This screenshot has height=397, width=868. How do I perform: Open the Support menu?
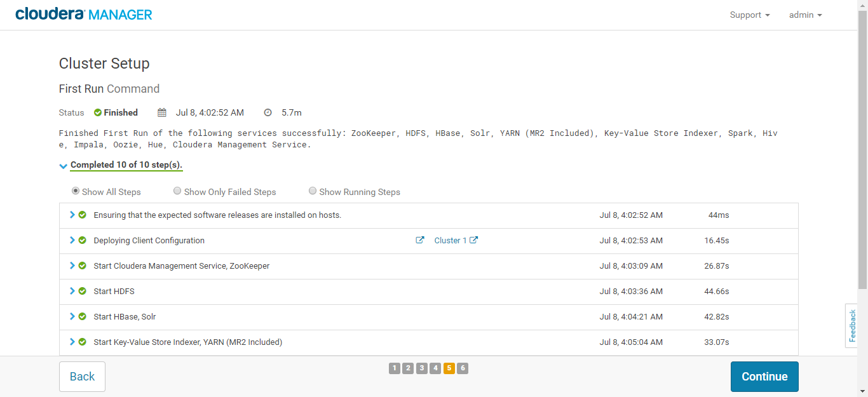tap(749, 15)
